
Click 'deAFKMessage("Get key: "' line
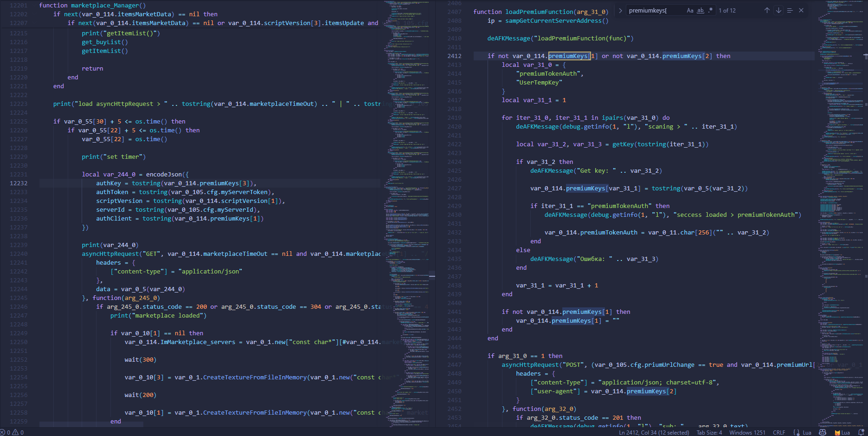(596, 170)
